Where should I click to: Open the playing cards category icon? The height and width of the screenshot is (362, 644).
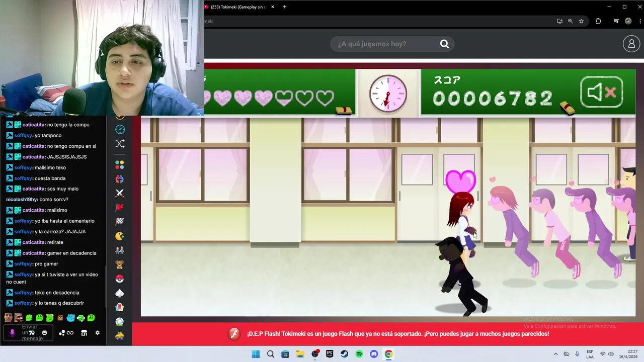point(120,307)
